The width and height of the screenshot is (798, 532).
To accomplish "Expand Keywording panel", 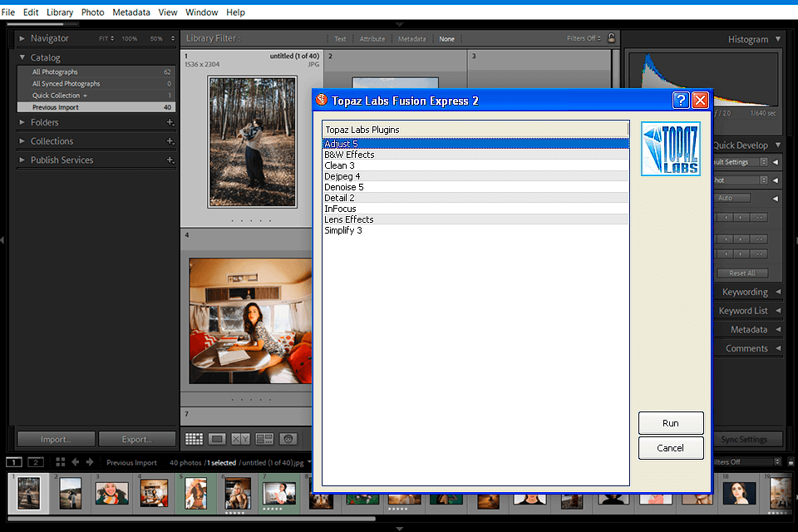I will tap(778, 292).
